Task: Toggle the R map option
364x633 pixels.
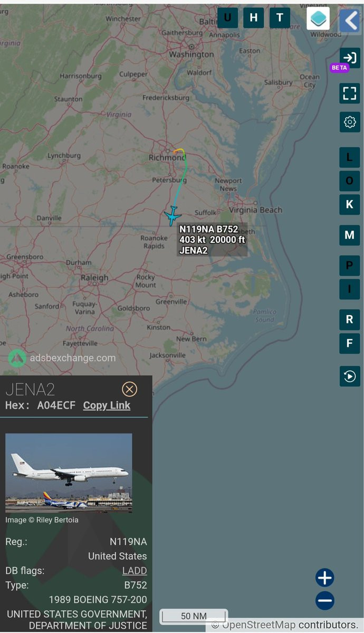Action: coord(349,319)
